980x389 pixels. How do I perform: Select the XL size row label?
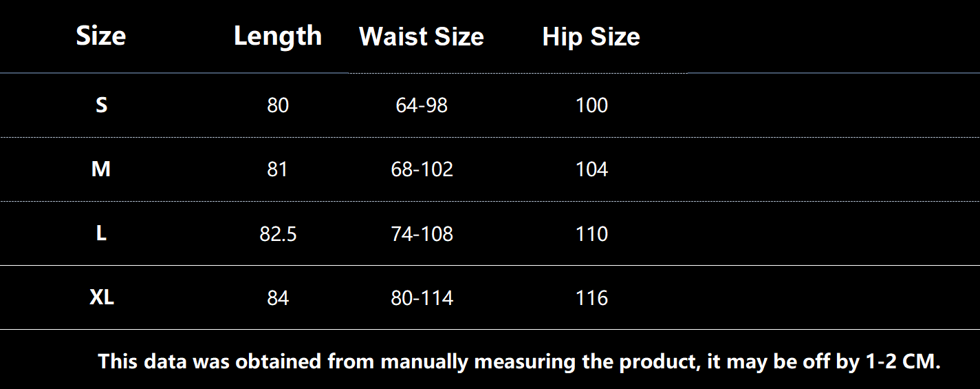point(102,298)
